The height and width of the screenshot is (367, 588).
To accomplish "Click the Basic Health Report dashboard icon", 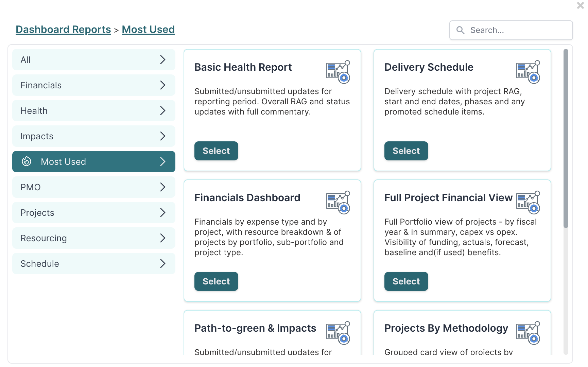I will click(338, 72).
